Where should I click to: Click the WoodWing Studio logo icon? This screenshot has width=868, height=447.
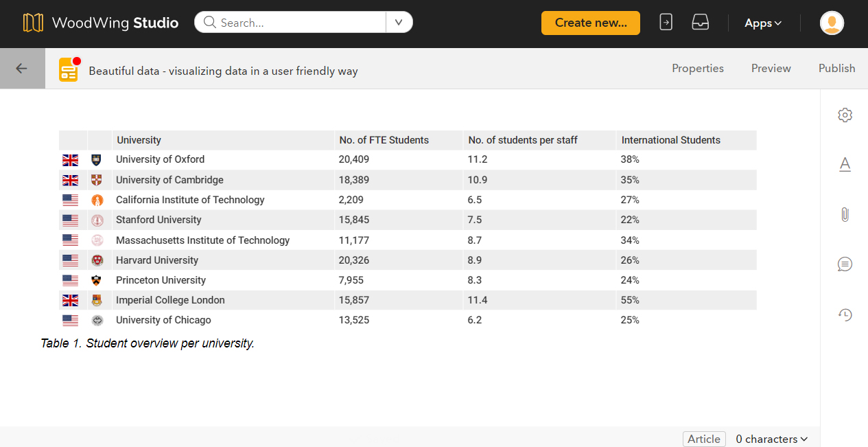click(x=32, y=22)
